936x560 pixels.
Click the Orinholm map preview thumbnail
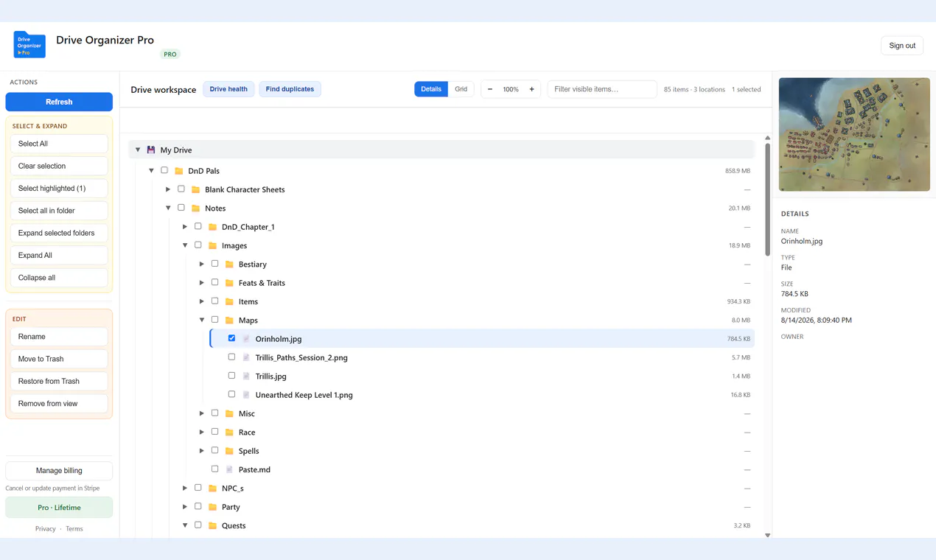pyautogui.click(x=854, y=134)
